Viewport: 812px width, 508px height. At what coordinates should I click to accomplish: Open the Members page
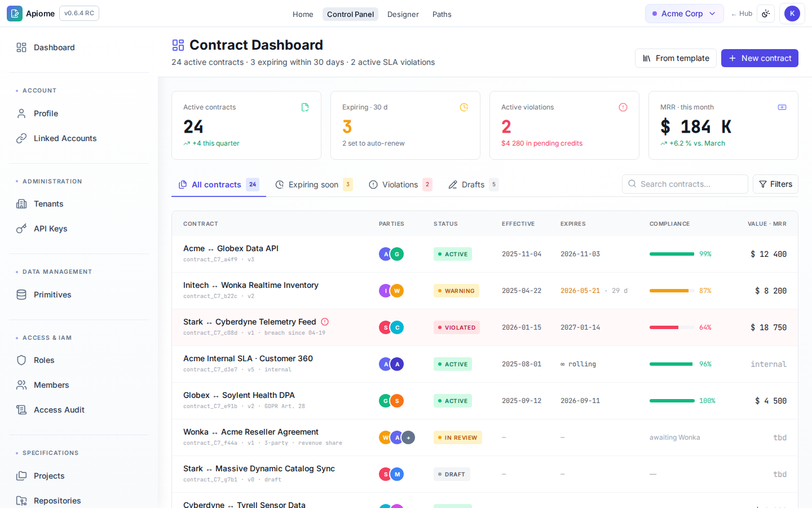click(x=79, y=385)
